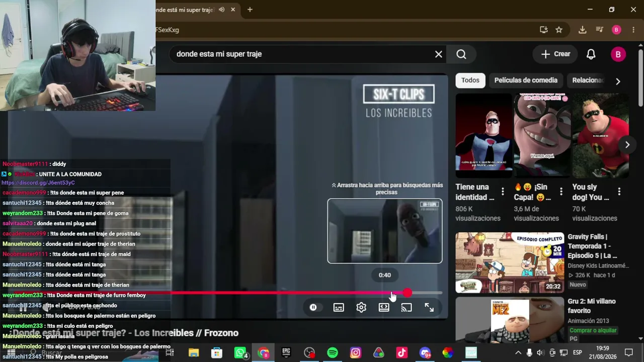Open options for '¡Sin Capa!' short
Viewport: 644px width, 362px height.
561,192
